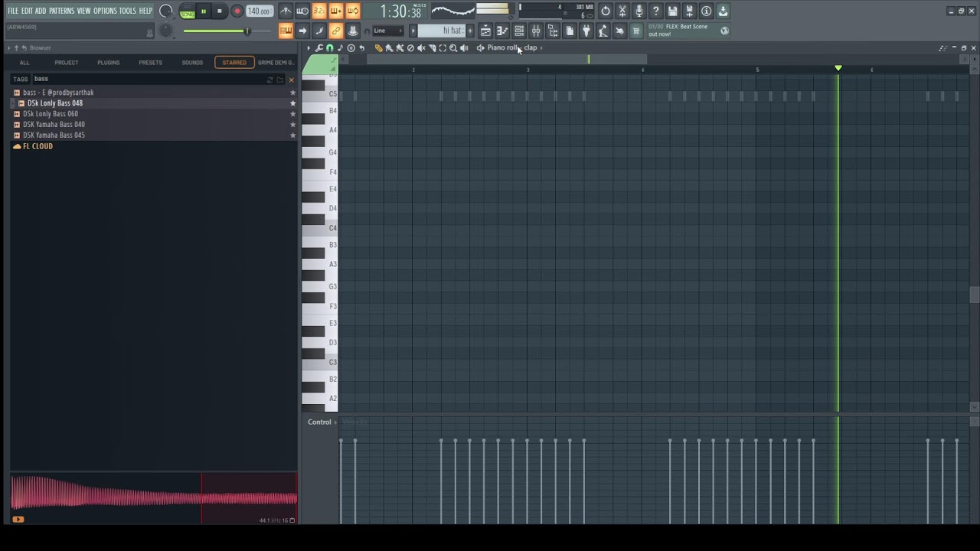The image size is (980, 551).
Task: Toggle multilink to controllers
Action: click(x=335, y=31)
